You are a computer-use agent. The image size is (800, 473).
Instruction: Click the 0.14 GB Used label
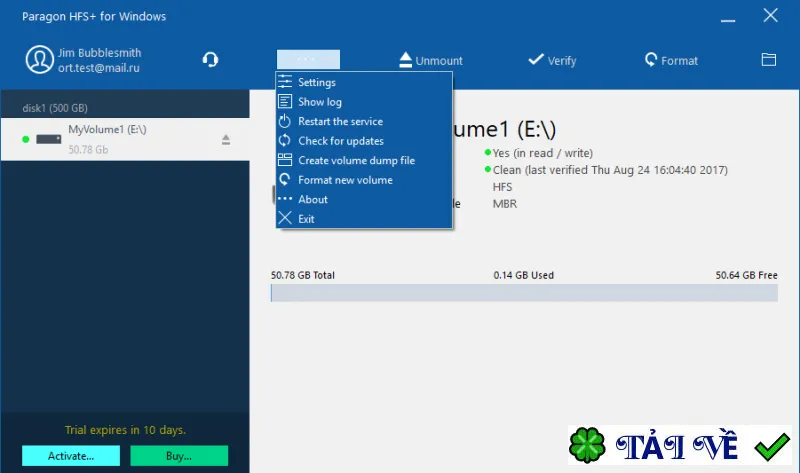(523, 275)
